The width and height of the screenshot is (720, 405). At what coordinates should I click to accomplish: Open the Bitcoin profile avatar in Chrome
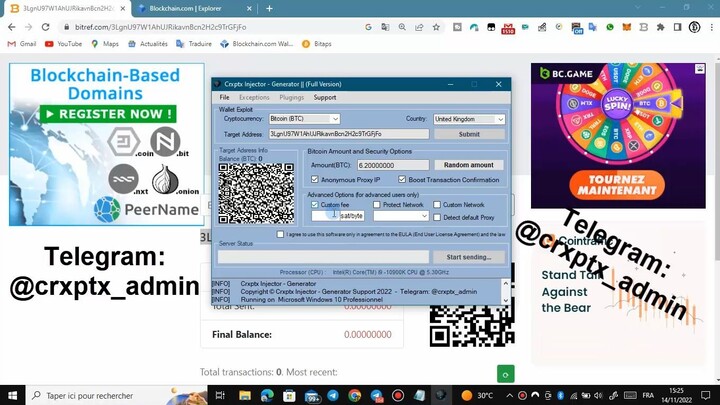coord(694,27)
